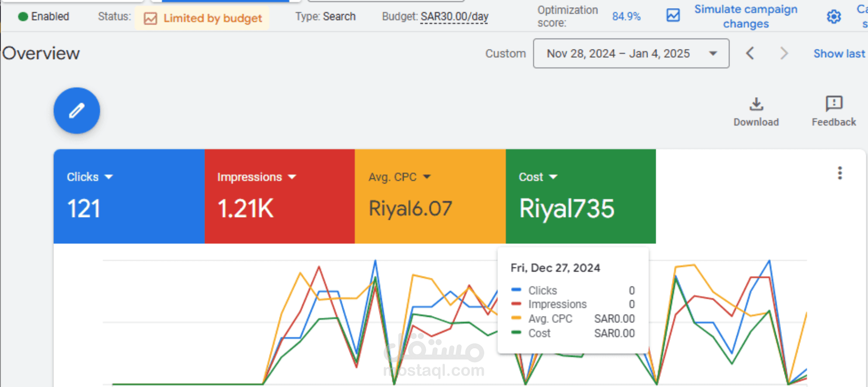Open campaign settings gear icon
Image resolution: width=868 pixels, height=387 pixels.
(x=834, y=17)
